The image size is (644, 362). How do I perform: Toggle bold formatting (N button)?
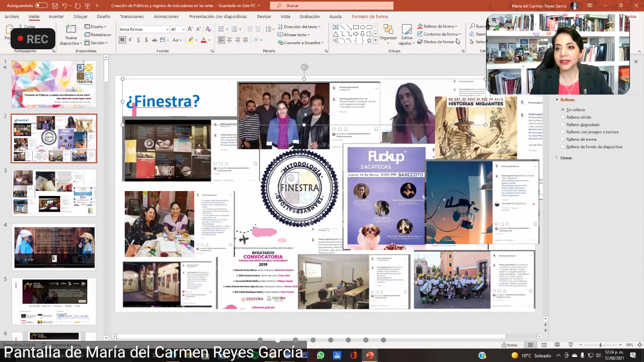[122, 40]
